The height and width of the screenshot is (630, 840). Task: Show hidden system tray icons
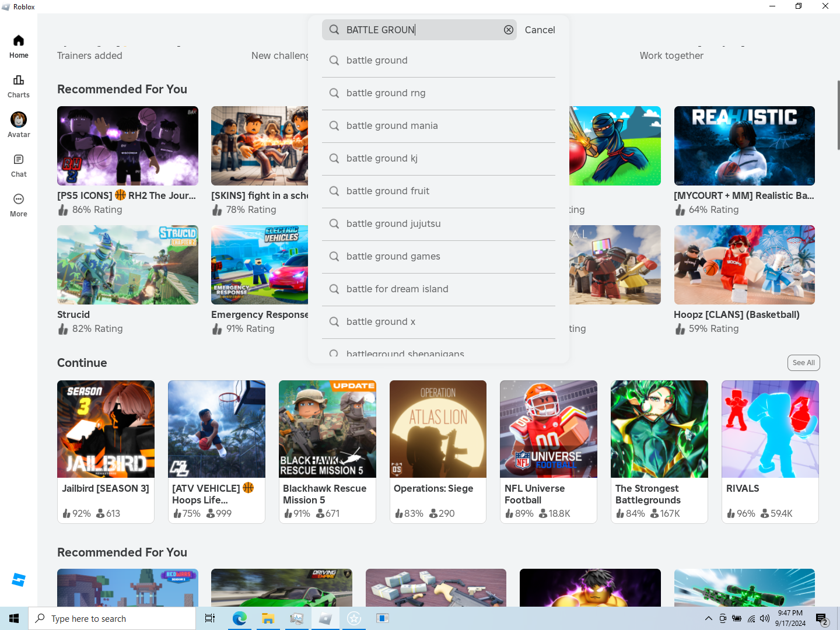[x=708, y=618]
